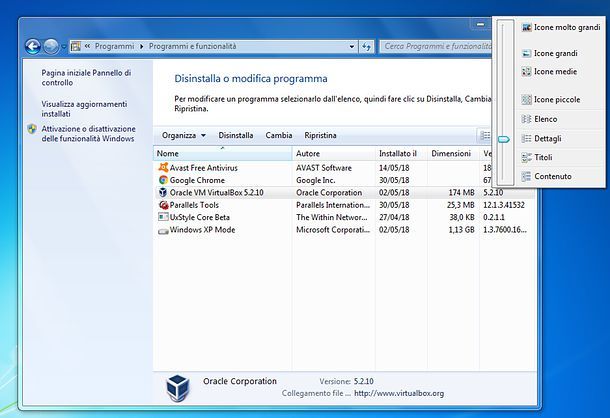Click the Control Panel icon in address bar

(x=76, y=47)
